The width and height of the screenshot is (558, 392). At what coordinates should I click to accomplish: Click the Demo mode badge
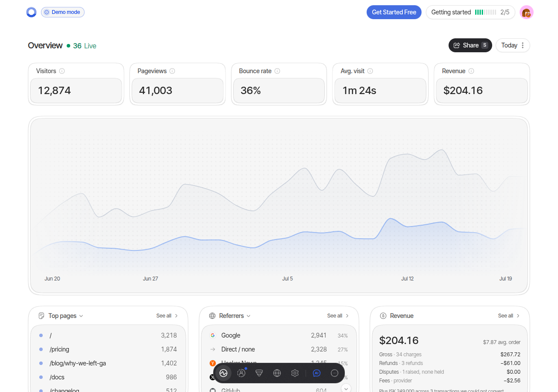click(63, 12)
